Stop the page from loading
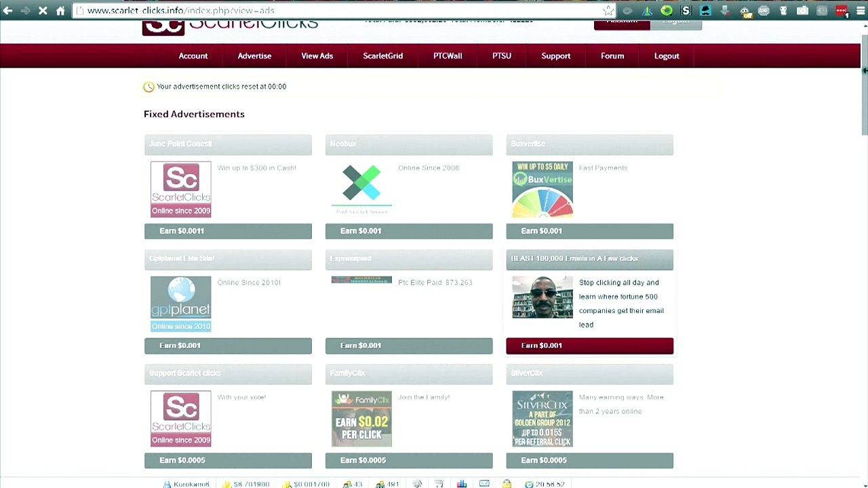This screenshot has width=868, height=488. click(x=43, y=11)
